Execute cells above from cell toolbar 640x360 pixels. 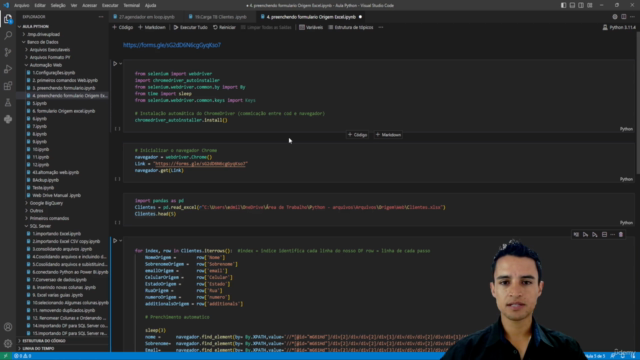[585, 235]
